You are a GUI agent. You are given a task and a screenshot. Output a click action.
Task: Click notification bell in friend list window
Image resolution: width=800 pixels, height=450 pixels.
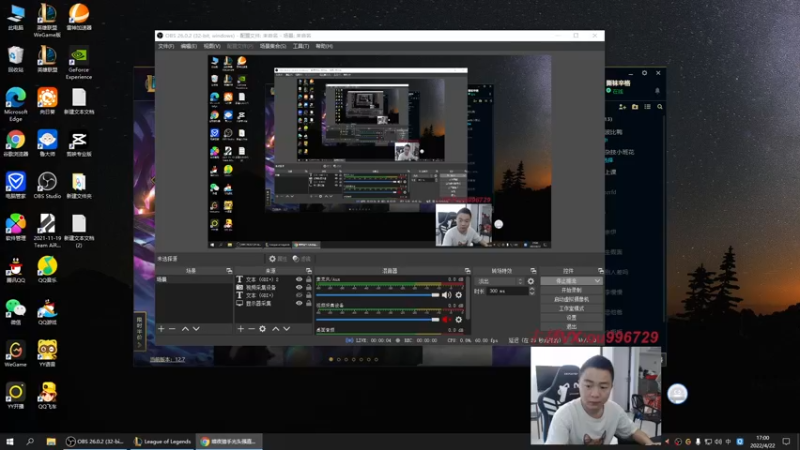pyautogui.click(x=657, y=91)
